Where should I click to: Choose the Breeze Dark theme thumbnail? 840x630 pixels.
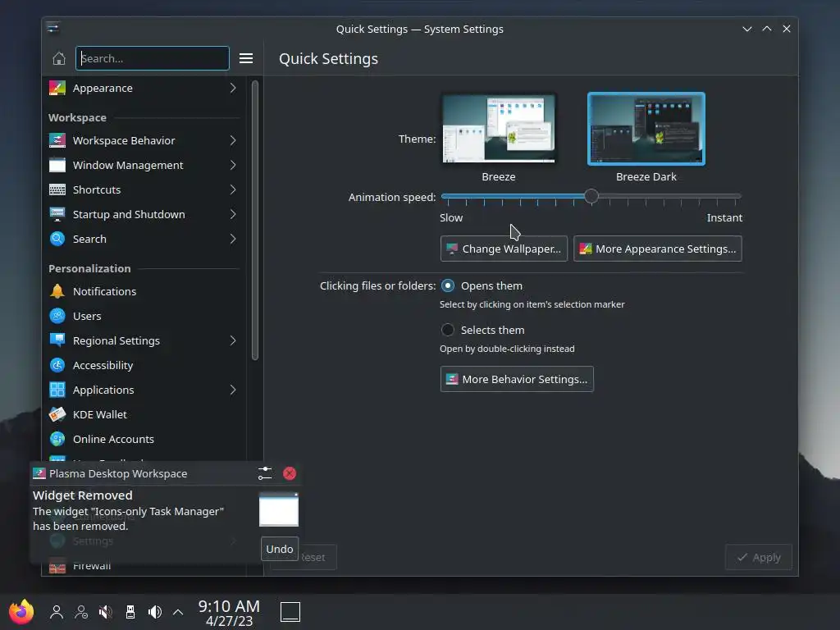(646, 129)
